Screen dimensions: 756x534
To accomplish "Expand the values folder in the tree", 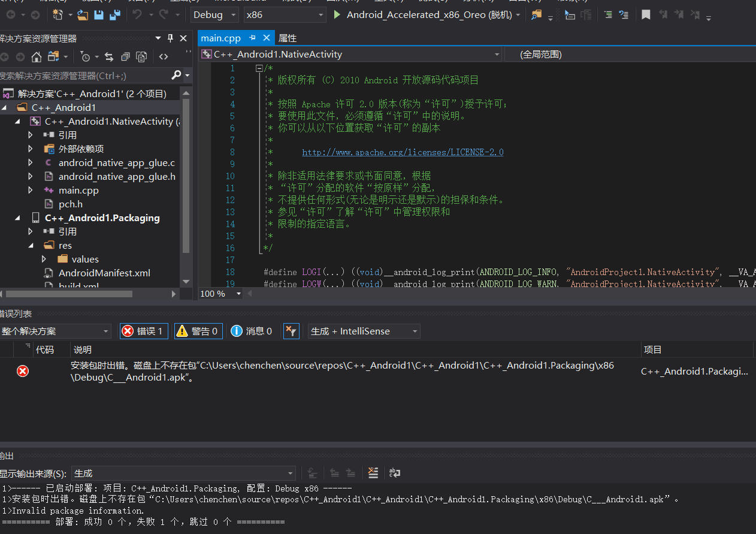I will coord(44,259).
